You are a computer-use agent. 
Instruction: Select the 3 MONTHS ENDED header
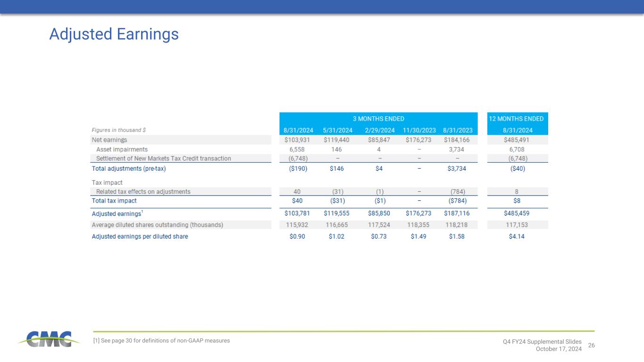click(379, 119)
